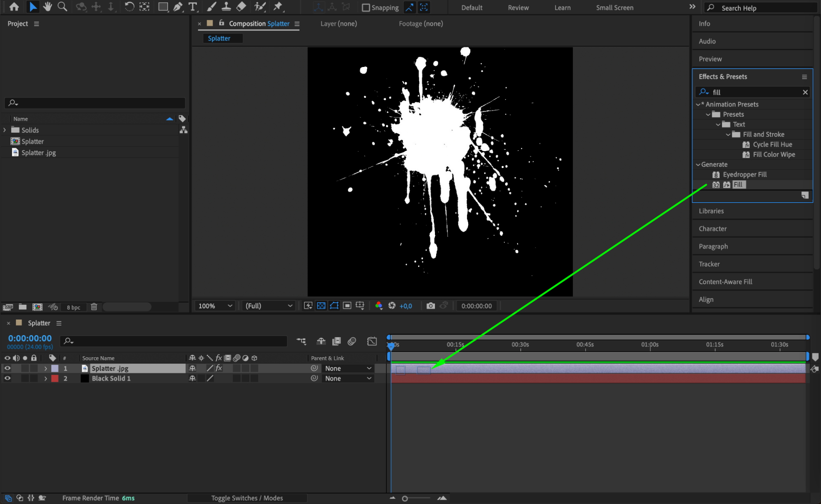Hide the Black Solid 1 layer with the eye toggle
This screenshot has width=821, height=504.
click(x=7, y=378)
